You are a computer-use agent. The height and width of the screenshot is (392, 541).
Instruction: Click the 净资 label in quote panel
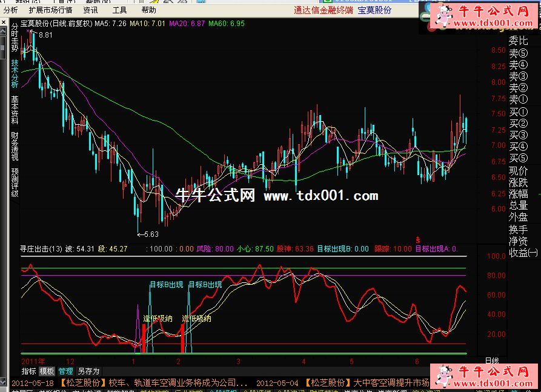[518, 241]
